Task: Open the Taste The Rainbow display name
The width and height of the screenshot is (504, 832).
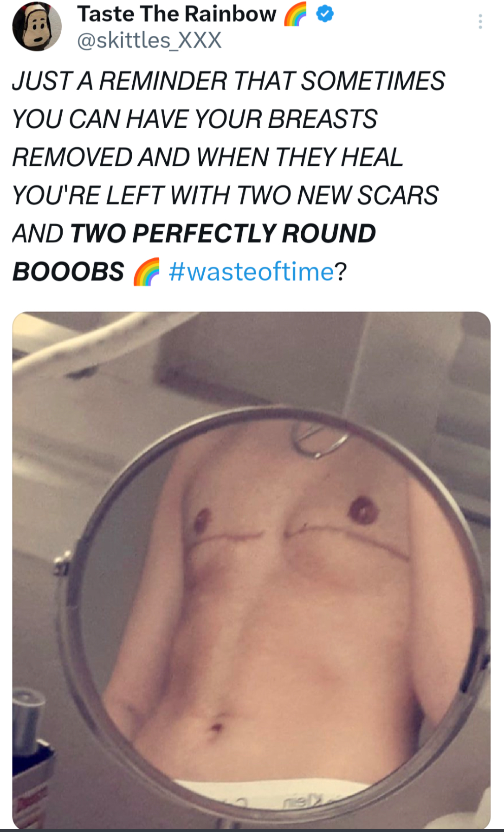Action: click(x=176, y=14)
